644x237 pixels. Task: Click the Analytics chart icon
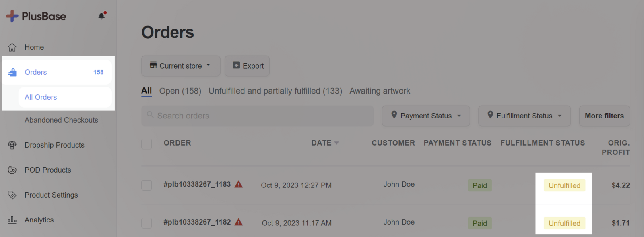pos(12,220)
